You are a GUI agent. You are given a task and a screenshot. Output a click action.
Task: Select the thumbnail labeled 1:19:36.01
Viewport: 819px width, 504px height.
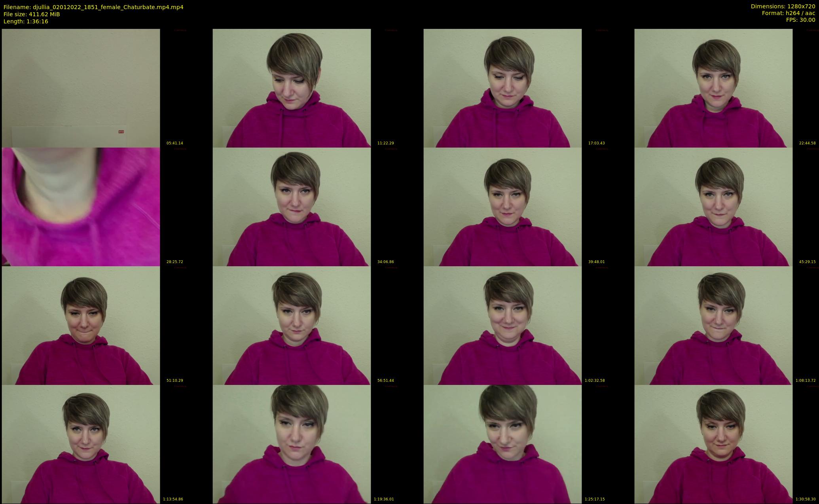coord(292,444)
